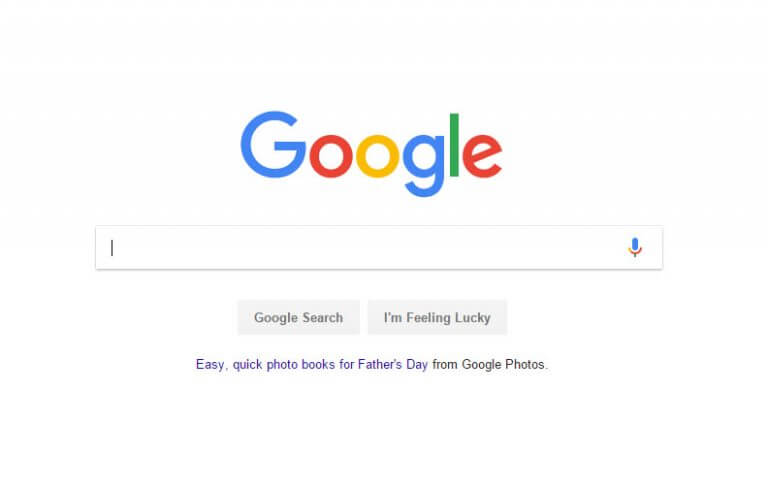Start voice search with the microphone icon
The height and width of the screenshot is (492, 768).
[635, 247]
